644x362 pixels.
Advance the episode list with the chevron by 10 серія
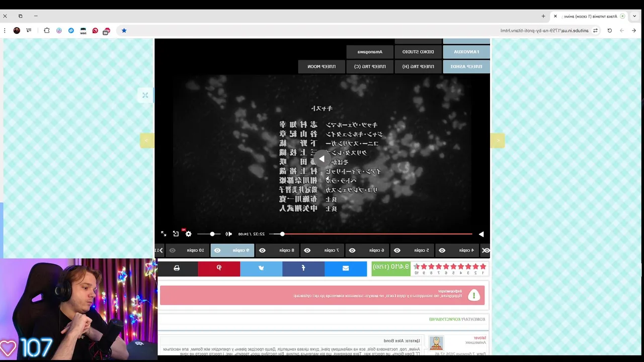tap(160, 250)
